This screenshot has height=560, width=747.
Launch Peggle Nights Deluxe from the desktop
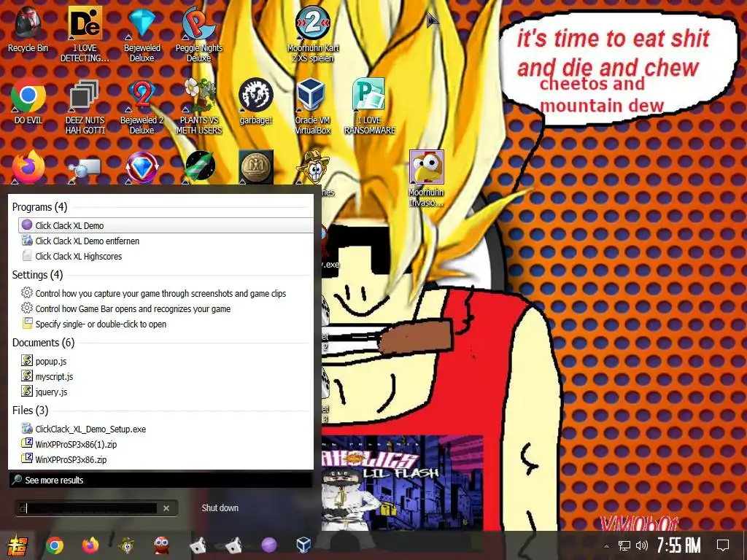coord(198,34)
